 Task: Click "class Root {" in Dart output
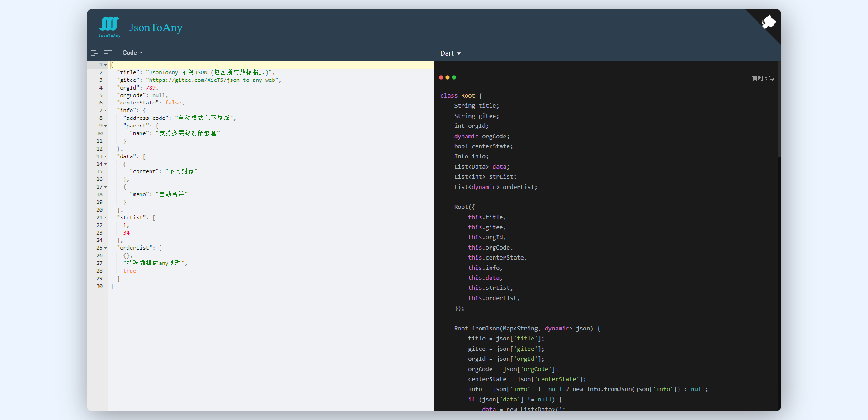tap(461, 96)
